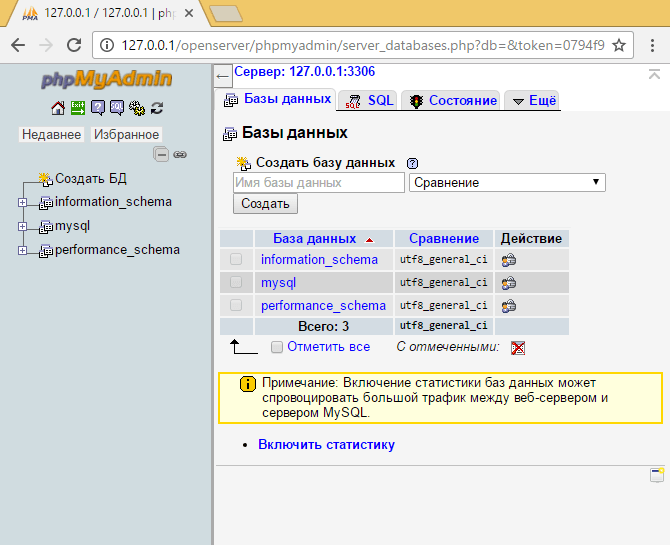The image size is (670, 545).
Task: Expand performance_schema in navigation tree
Action: coord(23,250)
